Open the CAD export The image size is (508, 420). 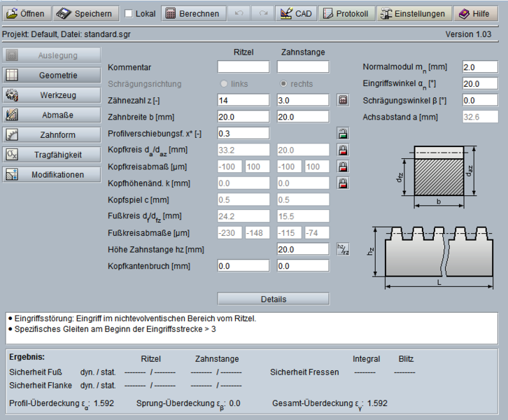point(295,13)
